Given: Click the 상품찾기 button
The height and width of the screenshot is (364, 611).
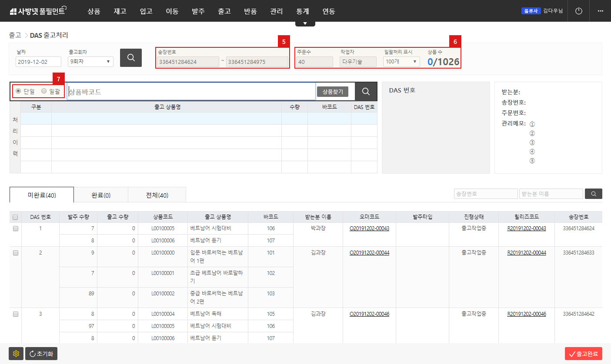Looking at the screenshot, I should coord(334,91).
